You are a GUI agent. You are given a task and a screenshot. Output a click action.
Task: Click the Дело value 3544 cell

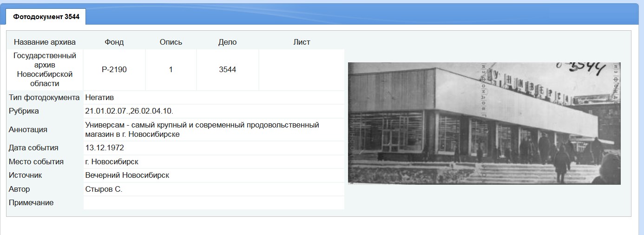(x=227, y=70)
